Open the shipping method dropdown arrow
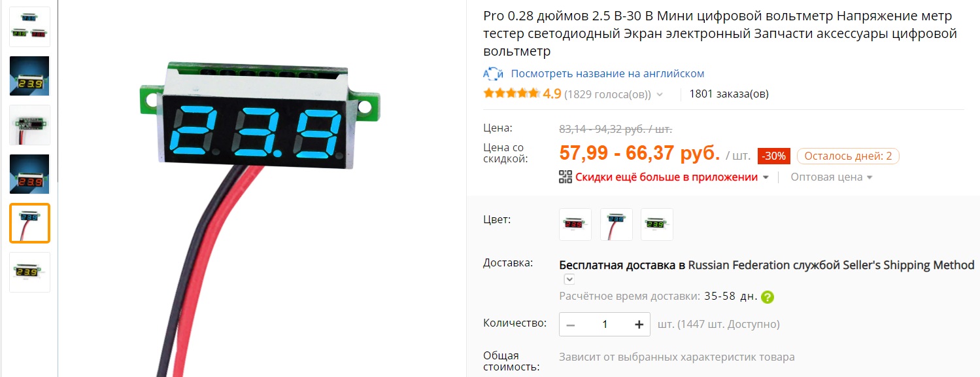Viewport: 980px width, 377px height. [x=569, y=279]
